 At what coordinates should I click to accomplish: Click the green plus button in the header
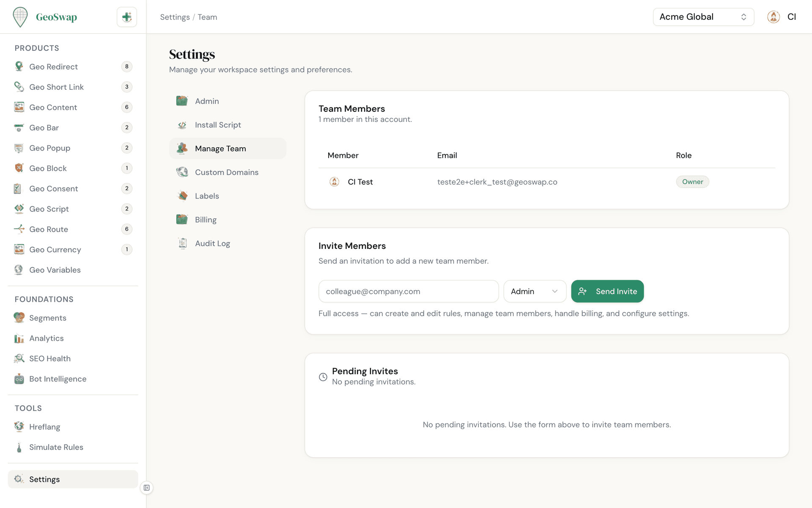(126, 17)
